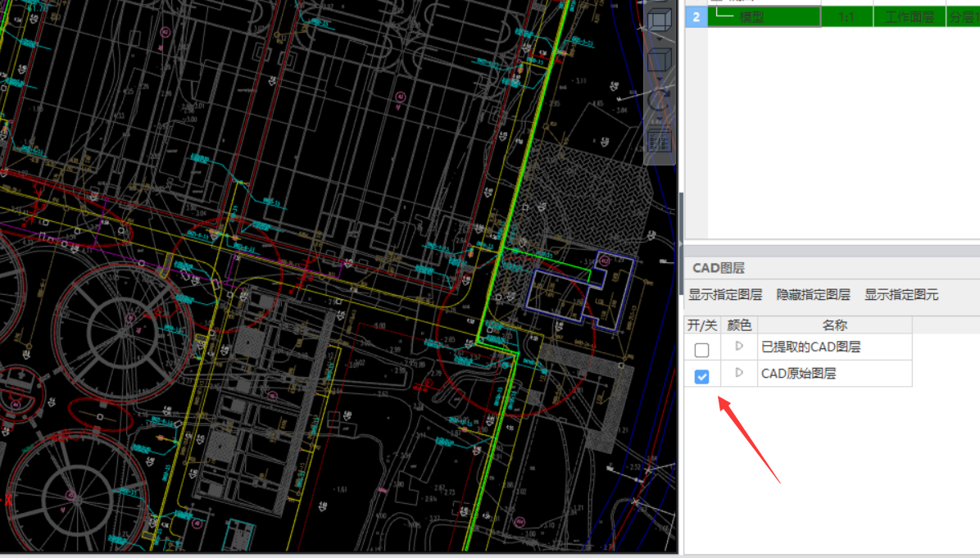Click the 显示指定图元 button
980x558 pixels.
pyautogui.click(x=901, y=295)
